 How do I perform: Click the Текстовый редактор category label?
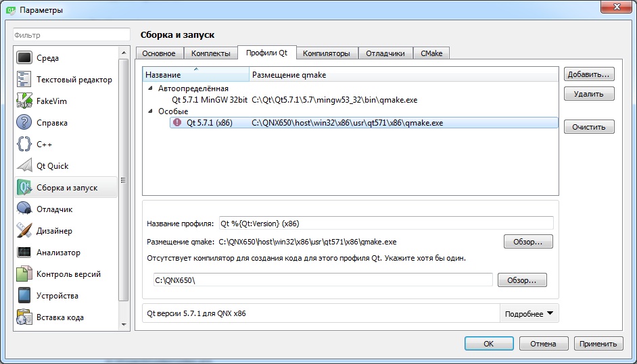pos(74,80)
